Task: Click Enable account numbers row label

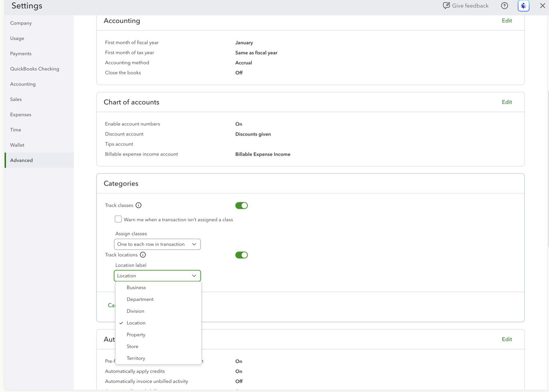Action: (132, 124)
